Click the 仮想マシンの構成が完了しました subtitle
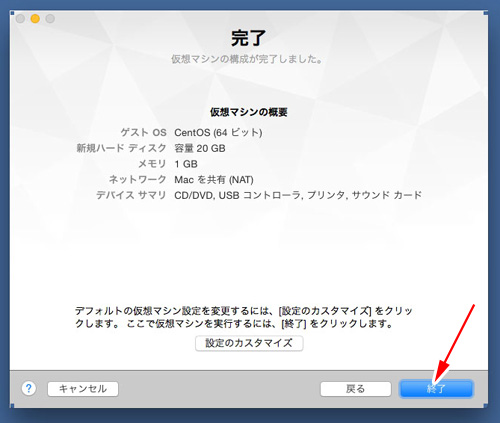The height and width of the screenshot is (423, 500). coord(247,59)
